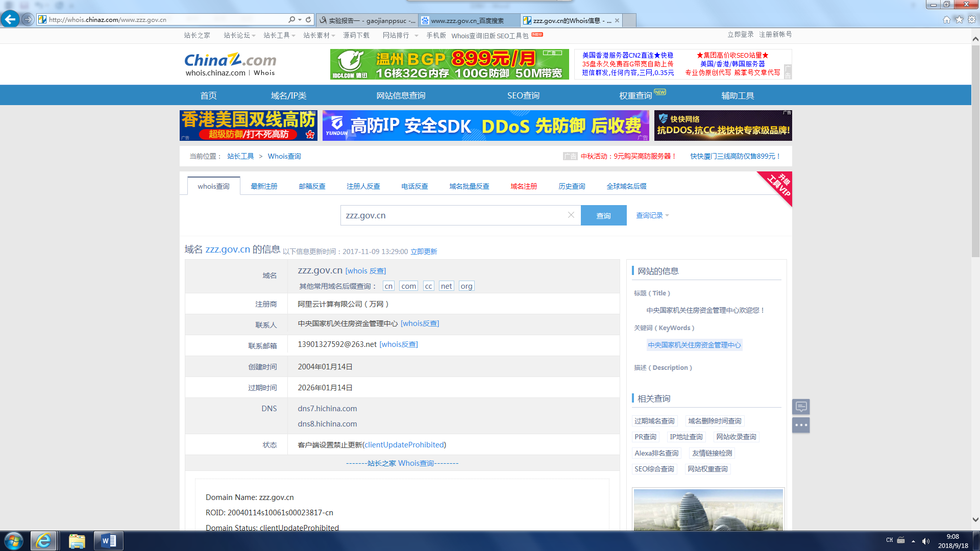Expand the 查询记录 dropdown

click(652, 215)
